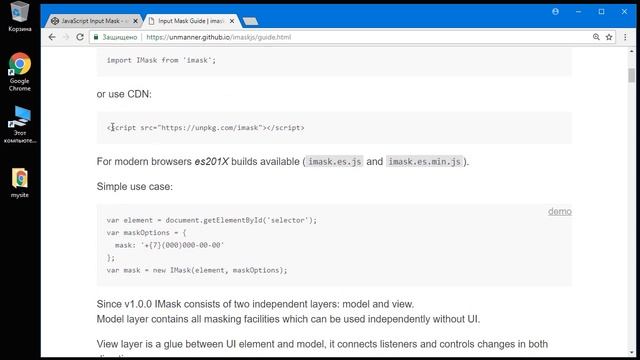Click the browser forward arrow
Screen dimensions: 640x360
pos(66,37)
